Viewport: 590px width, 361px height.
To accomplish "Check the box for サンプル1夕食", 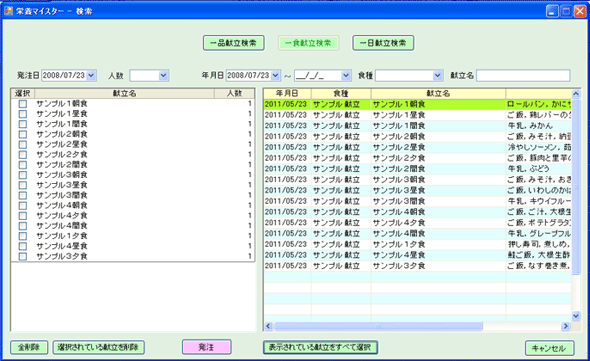I will [x=23, y=236].
